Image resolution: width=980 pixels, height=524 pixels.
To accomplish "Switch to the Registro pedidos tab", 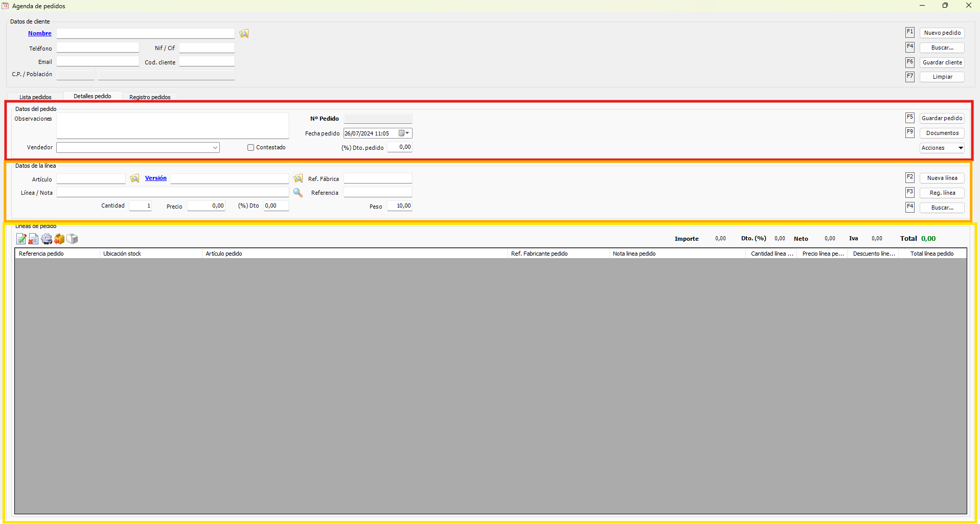I will tap(150, 97).
